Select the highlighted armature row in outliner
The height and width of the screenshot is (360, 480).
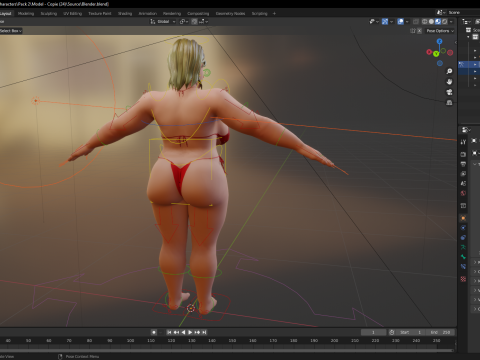pyautogui.click(x=469, y=64)
